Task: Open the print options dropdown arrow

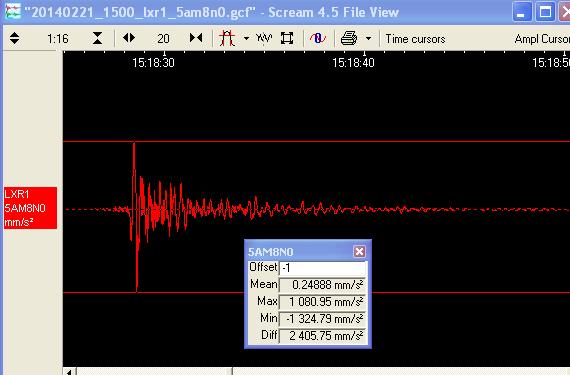Action: click(x=368, y=39)
